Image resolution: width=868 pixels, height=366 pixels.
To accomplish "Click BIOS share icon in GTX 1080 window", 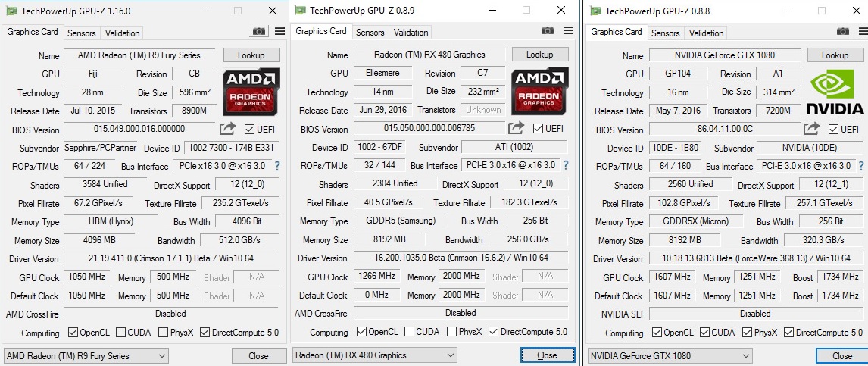I will click(811, 129).
